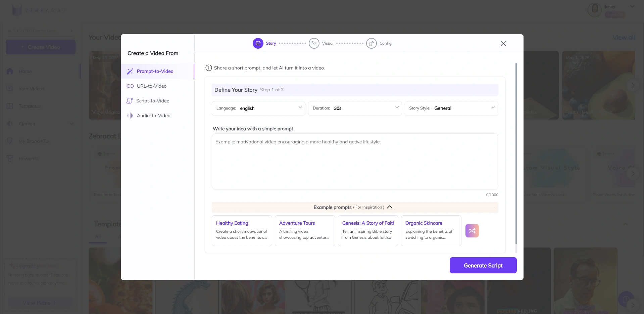Click the Create Video button in sidebar

41,47
